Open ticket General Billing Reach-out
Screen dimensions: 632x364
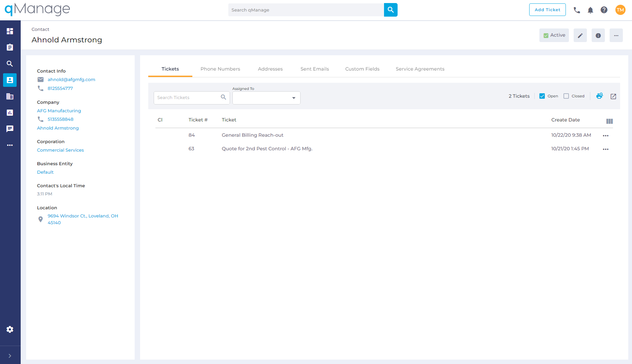pyautogui.click(x=252, y=135)
